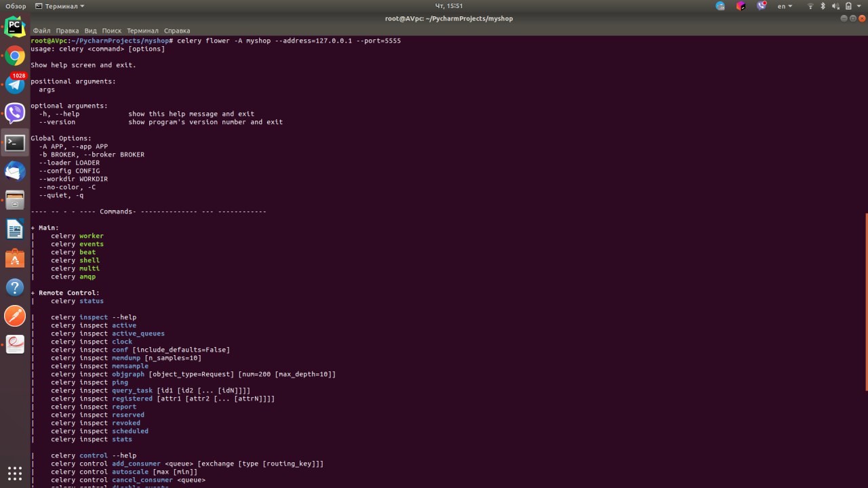Open the muted volume indicator
This screenshot has width=868, height=488.
point(835,5)
